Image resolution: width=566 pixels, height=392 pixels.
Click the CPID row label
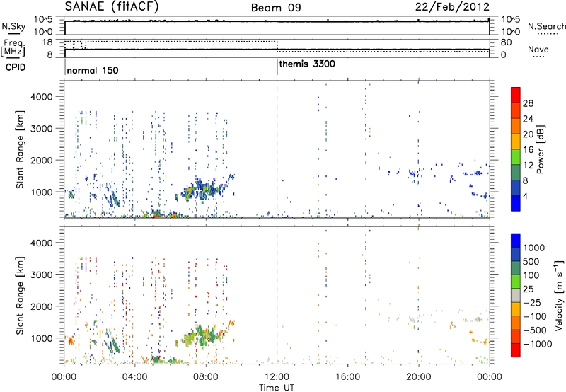[15, 67]
